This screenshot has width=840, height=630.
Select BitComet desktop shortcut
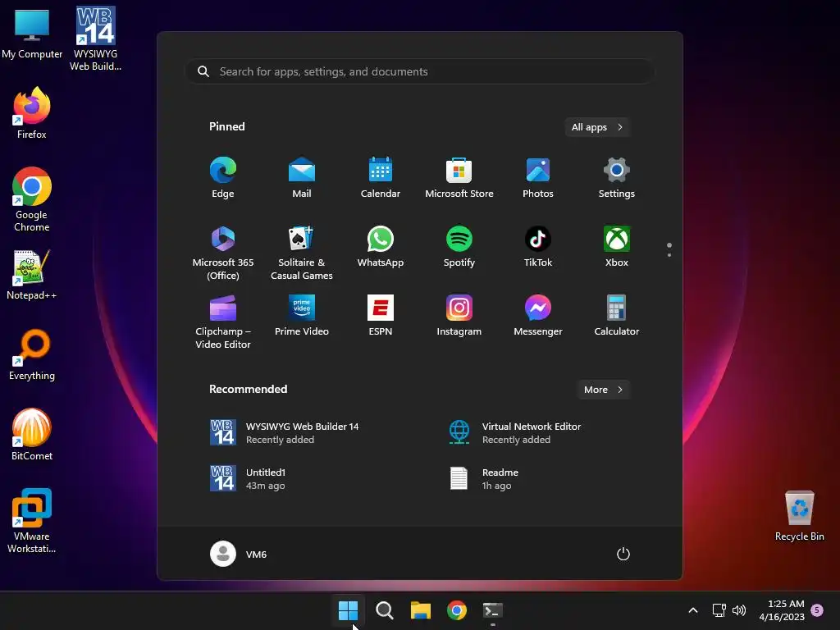point(32,435)
